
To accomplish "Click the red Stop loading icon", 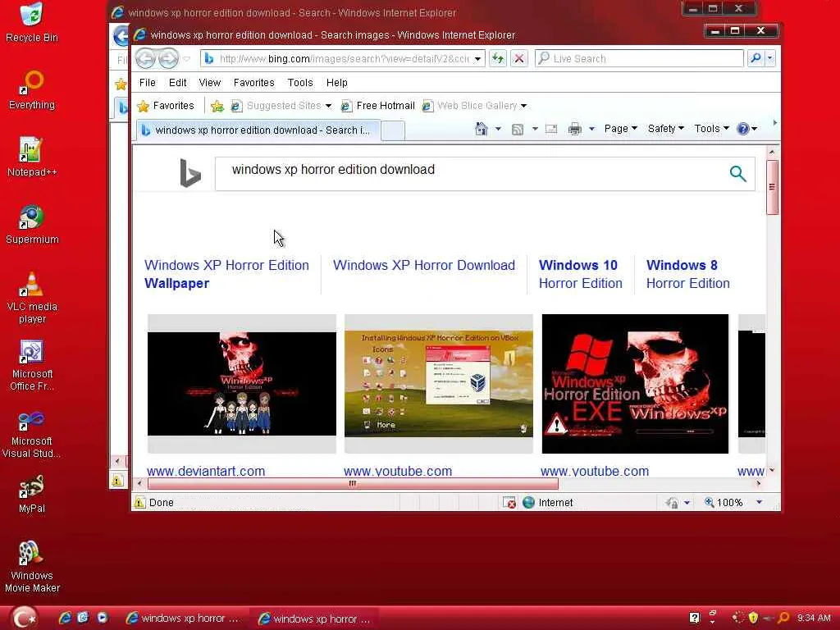I will pos(519,58).
